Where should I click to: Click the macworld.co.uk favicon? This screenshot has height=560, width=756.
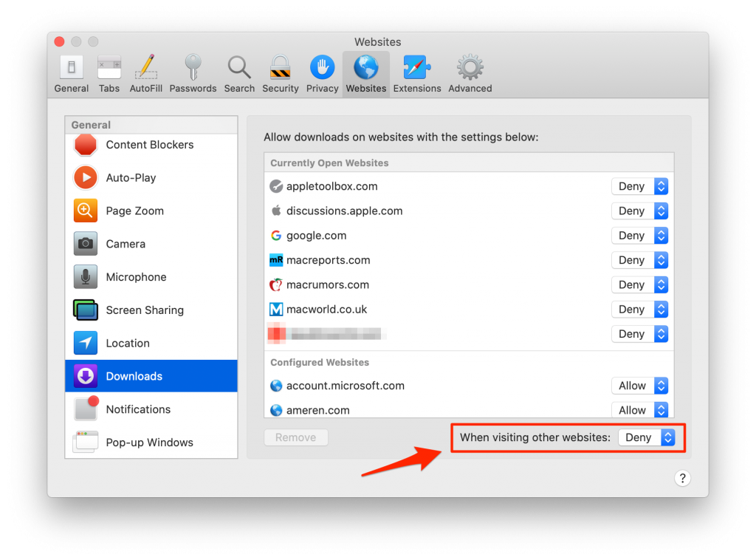point(276,309)
